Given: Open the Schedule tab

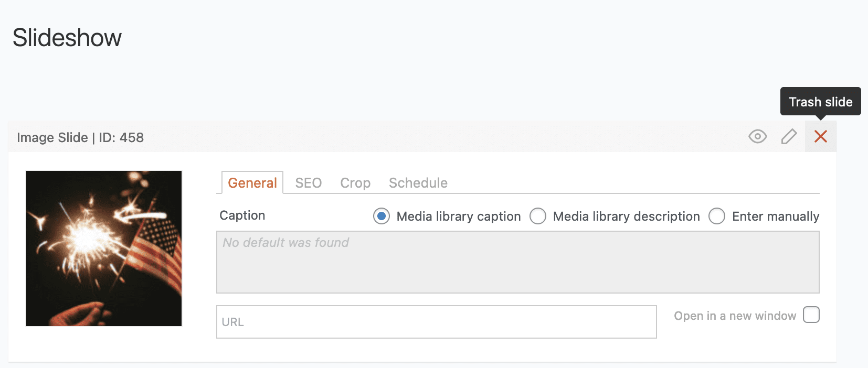Looking at the screenshot, I should point(418,183).
